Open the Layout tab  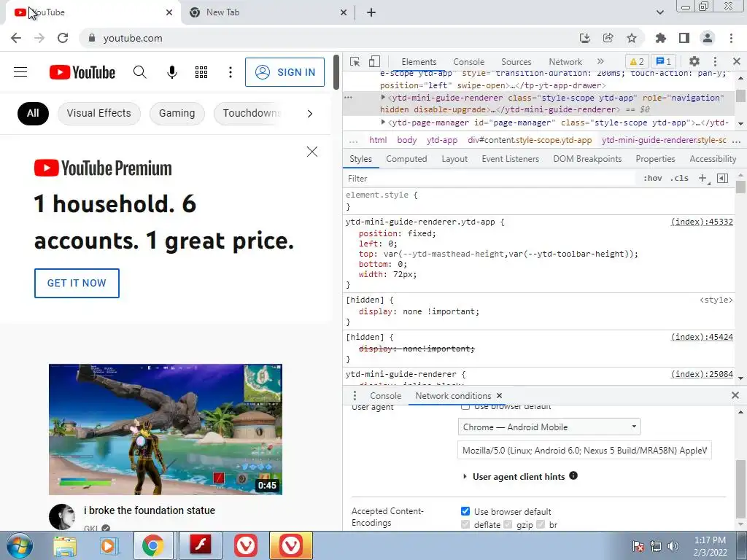click(x=454, y=159)
